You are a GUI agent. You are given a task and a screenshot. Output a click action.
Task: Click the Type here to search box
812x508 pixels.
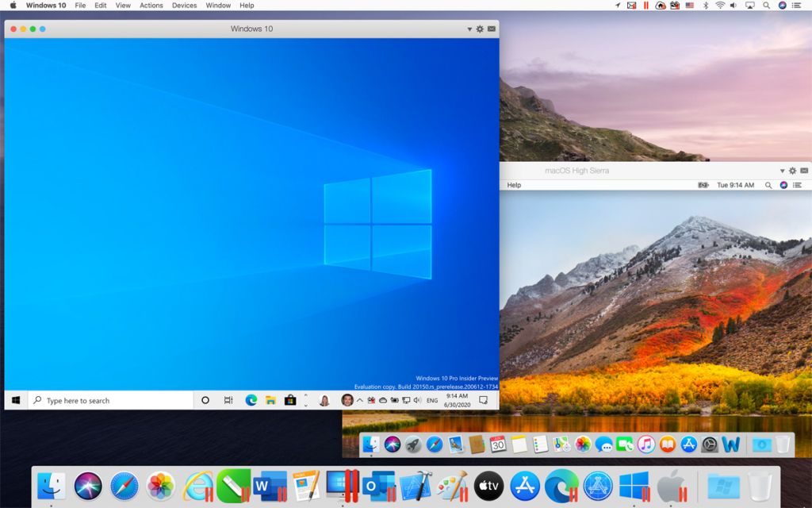coord(111,400)
